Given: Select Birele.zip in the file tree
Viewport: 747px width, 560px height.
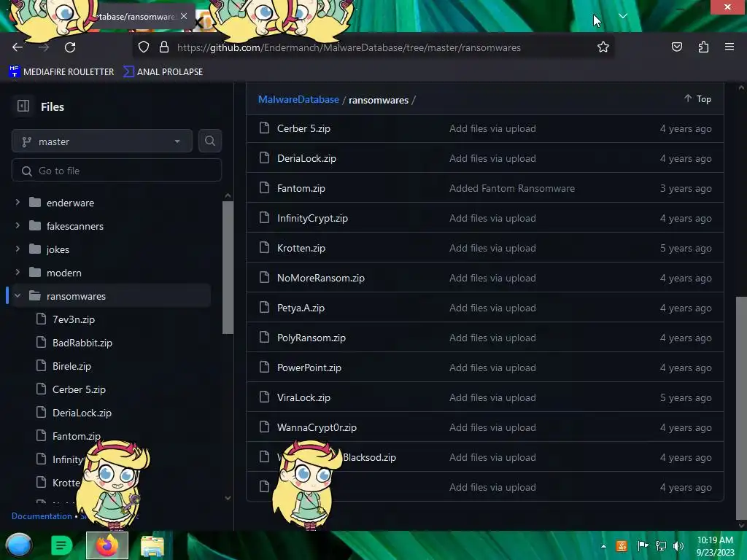Looking at the screenshot, I should [x=71, y=366].
